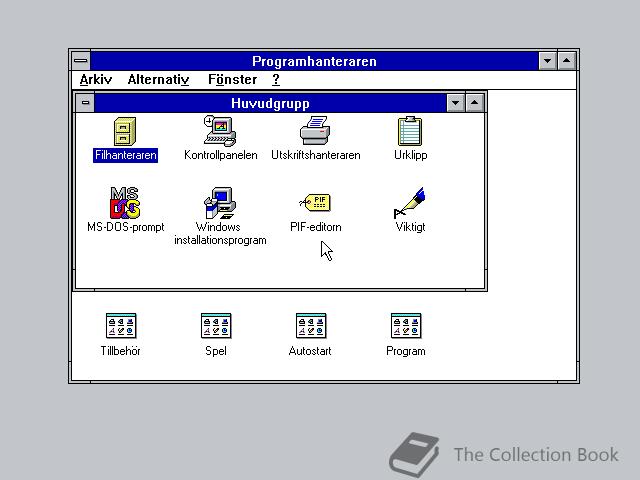This screenshot has width=640, height=480.
Task: Click the Filhanteraren label text
Action: point(125,155)
